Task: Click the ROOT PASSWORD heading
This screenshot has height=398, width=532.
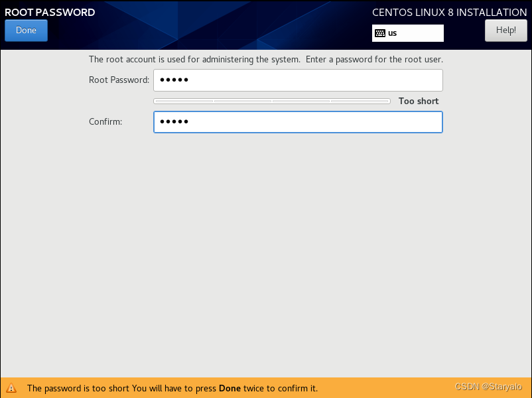Action: 50,12
